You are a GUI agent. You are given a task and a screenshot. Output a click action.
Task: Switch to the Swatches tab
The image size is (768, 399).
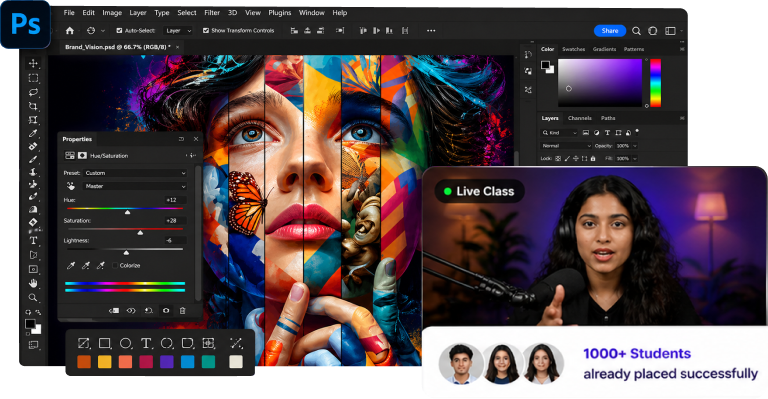point(574,49)
